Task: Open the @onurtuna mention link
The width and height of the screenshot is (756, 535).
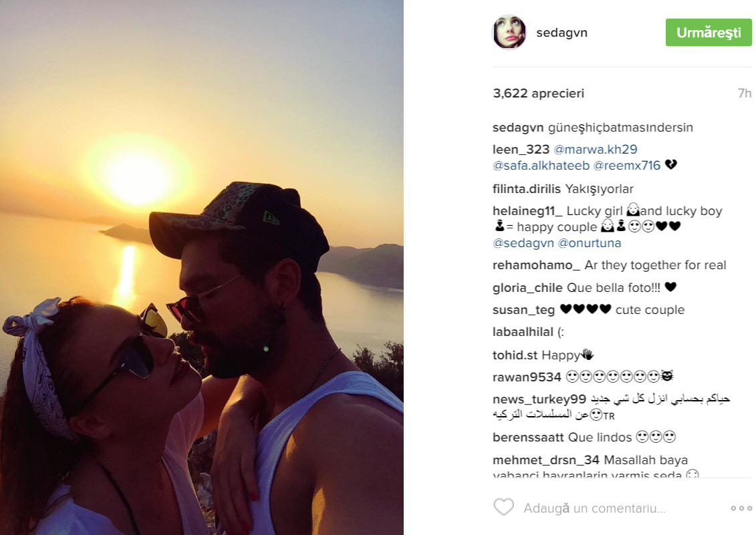Action: point(589,243)
